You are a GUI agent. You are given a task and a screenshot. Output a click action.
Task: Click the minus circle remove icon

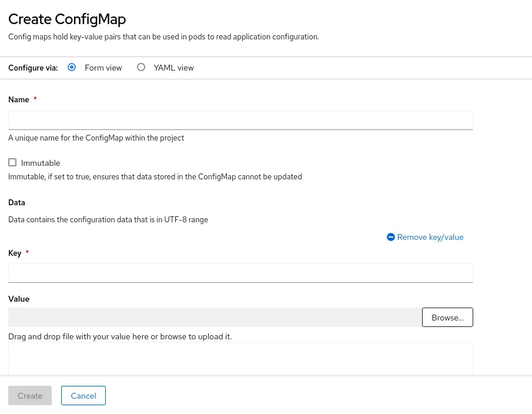[391, 237]
